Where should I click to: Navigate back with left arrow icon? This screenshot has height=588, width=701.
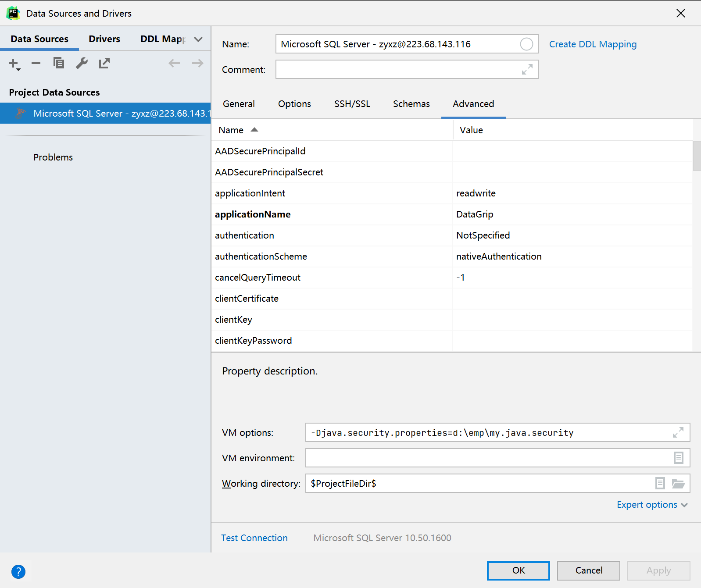pyautogui.click(x=174, y=64)
